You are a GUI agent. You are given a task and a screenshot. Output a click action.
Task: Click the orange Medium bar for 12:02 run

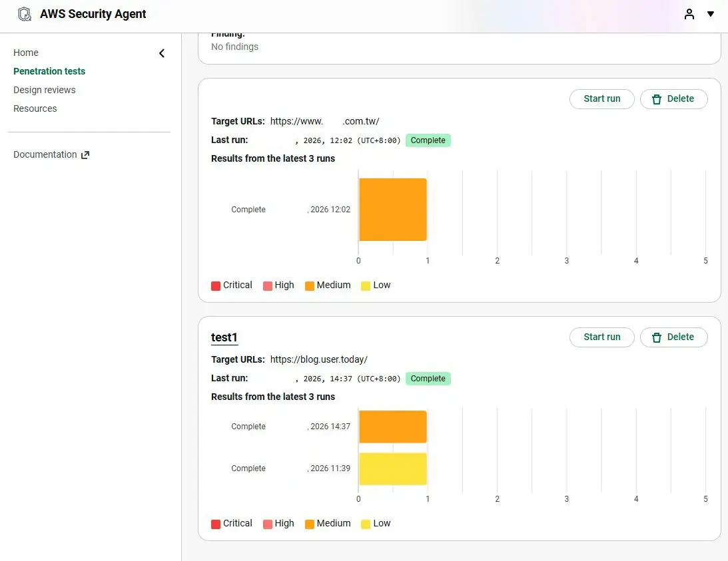392,210
